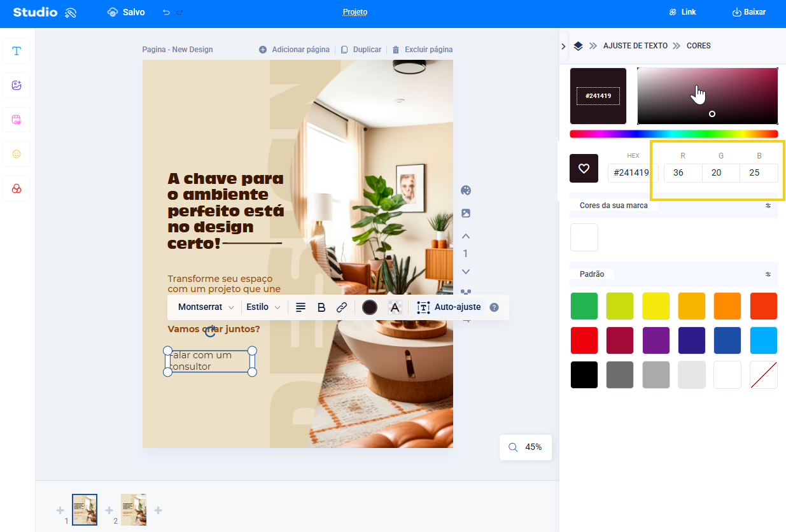
Task: Click the text highlight A icon
Action: pos(395,307)
